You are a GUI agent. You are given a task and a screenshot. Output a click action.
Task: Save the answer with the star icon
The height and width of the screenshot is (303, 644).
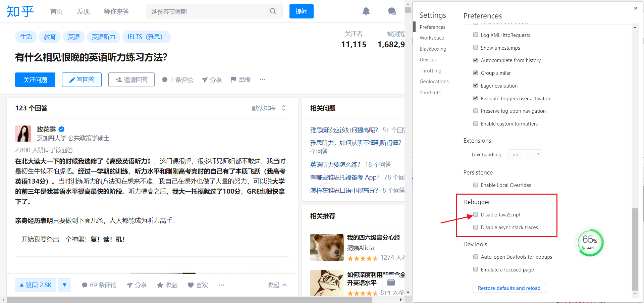coord(160,285)
